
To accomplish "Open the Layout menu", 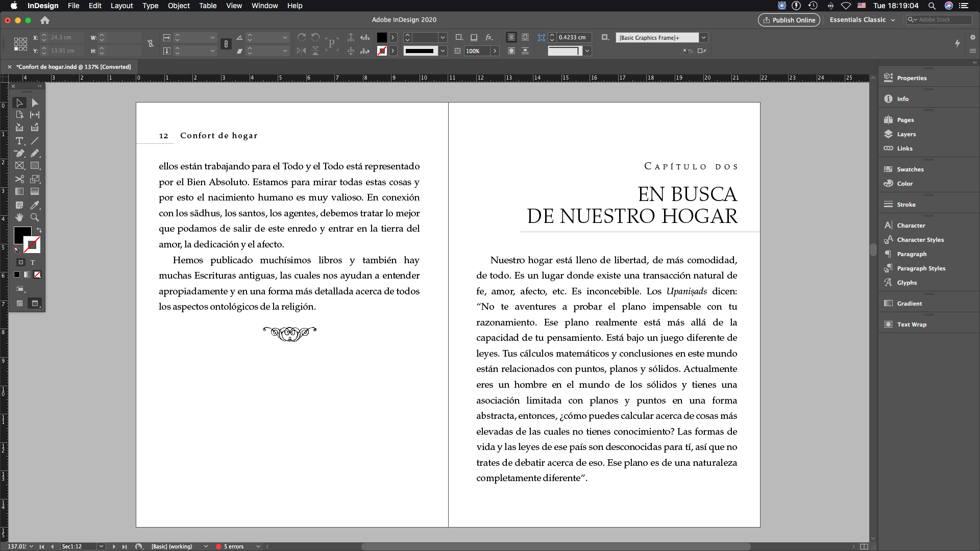I will (x=121, y=6).
